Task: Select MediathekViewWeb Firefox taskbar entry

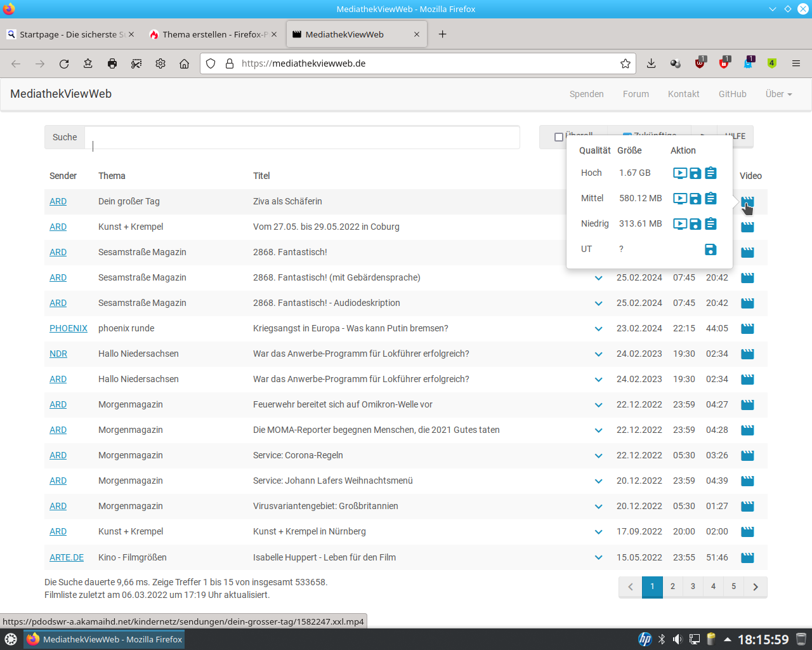Action: pyautogui.click(x=105, y=639)
